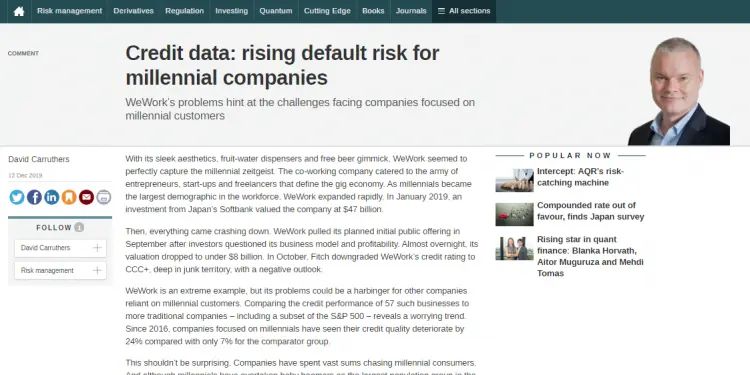750x375 pixels.
Task: Share article on Facebook
Action: pyautogui.click(x=34, y=197)
